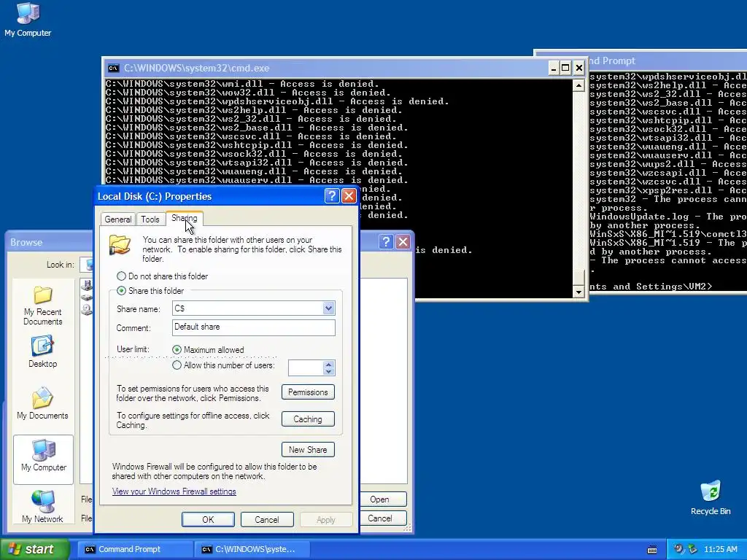Switch to the Tools tab

tap(150, 219)
